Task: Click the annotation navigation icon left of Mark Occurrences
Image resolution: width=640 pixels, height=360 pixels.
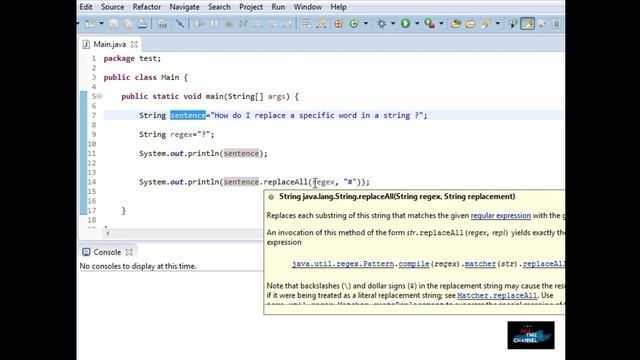Action: click(513, 24)
